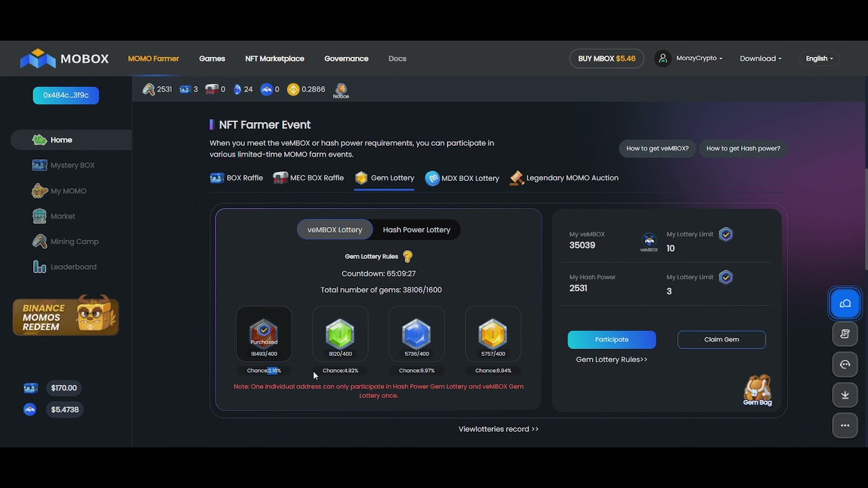Open the Games menu
868x488 pixels.
pyautogui.click(x=212, y=58)
